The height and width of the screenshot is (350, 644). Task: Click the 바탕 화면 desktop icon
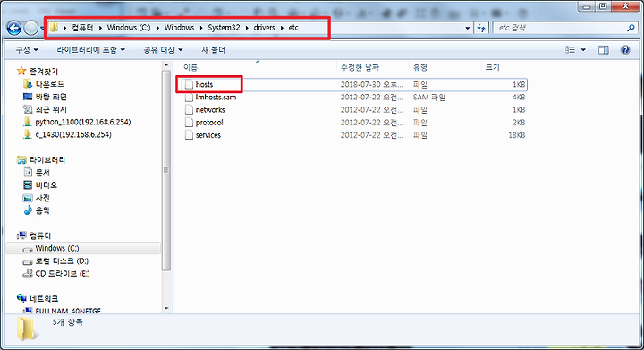[x=28, y=97]
